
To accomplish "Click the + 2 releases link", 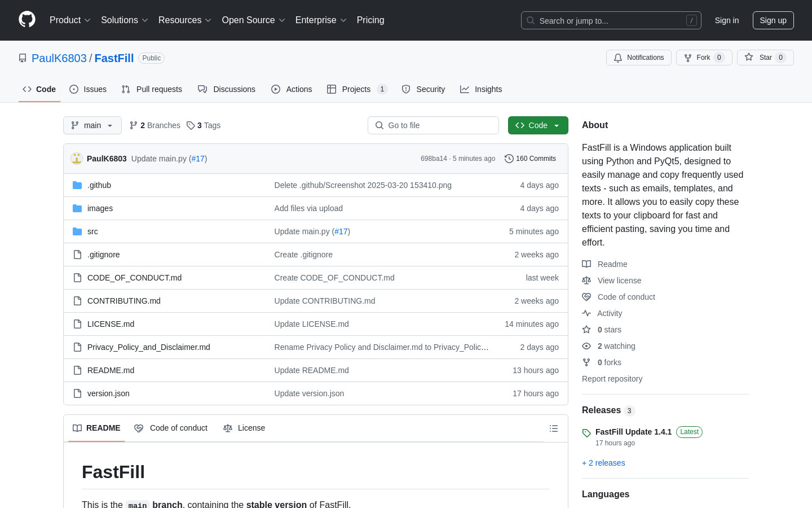I will 603,463.
